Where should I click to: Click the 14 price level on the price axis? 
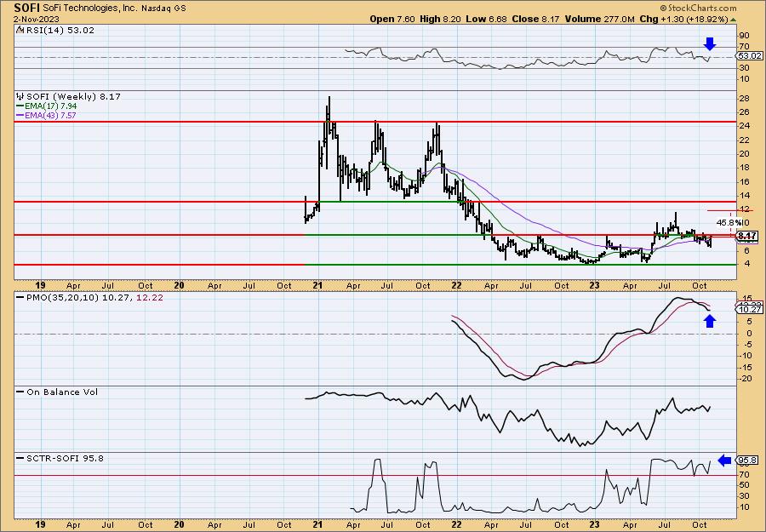point(745,196)
